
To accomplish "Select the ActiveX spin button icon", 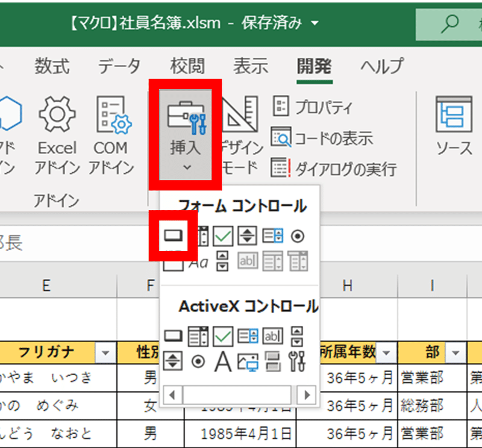I will (x=173, y=361).
